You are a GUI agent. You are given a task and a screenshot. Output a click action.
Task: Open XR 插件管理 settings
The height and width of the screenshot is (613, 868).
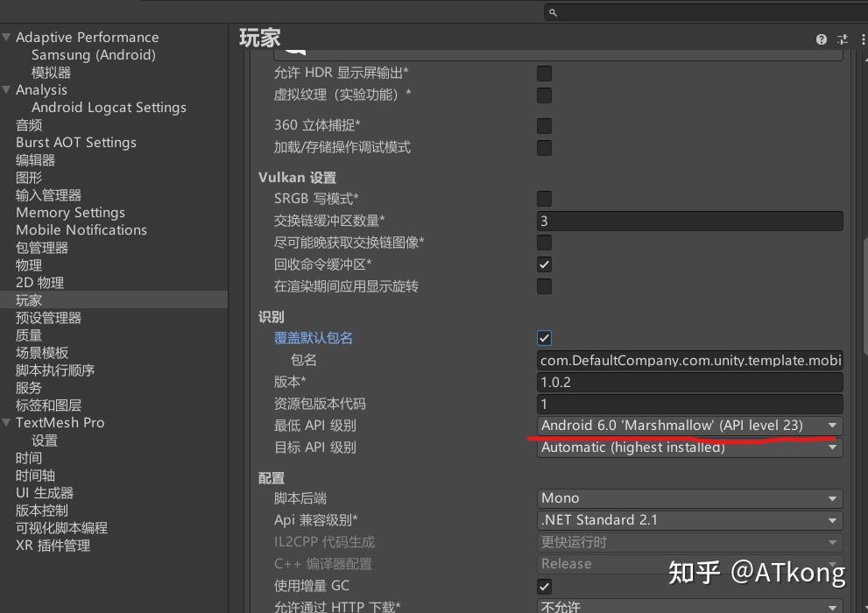(53, 545)
